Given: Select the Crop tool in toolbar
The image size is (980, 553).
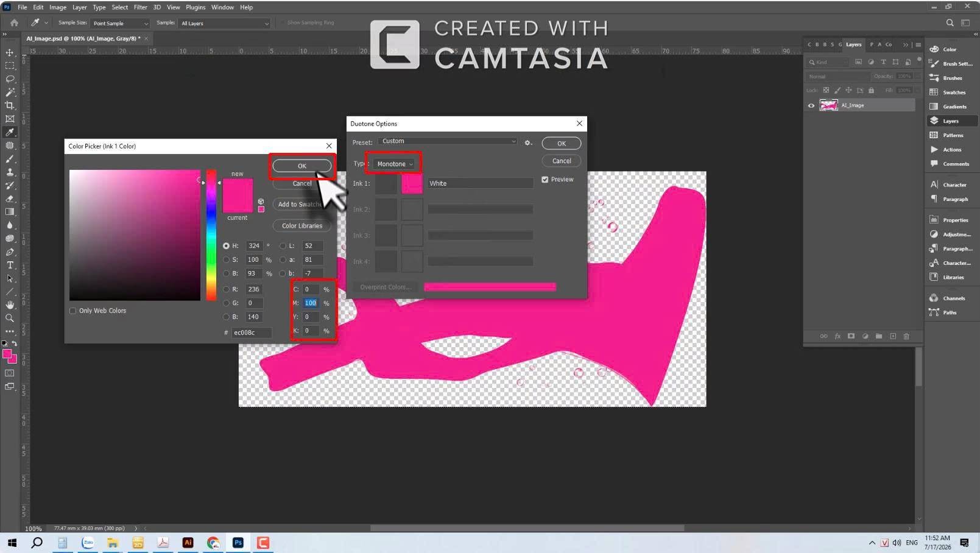Looking at the screenshot, I should pos(10,105).
